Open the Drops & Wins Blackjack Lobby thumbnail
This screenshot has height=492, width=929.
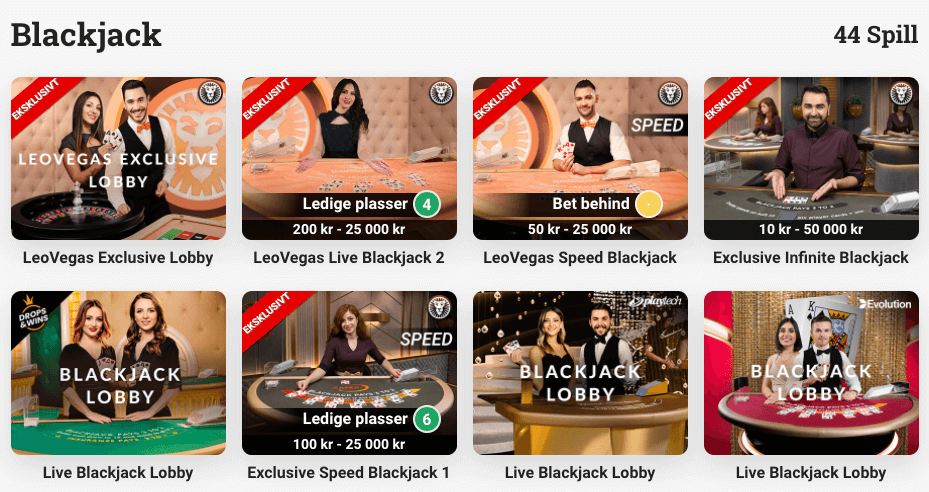pos(118,373)
